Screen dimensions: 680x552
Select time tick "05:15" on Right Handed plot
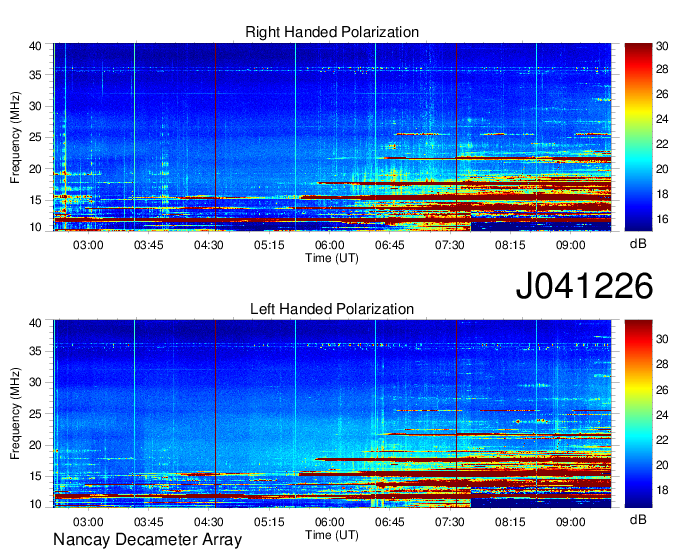pos(269,245)
